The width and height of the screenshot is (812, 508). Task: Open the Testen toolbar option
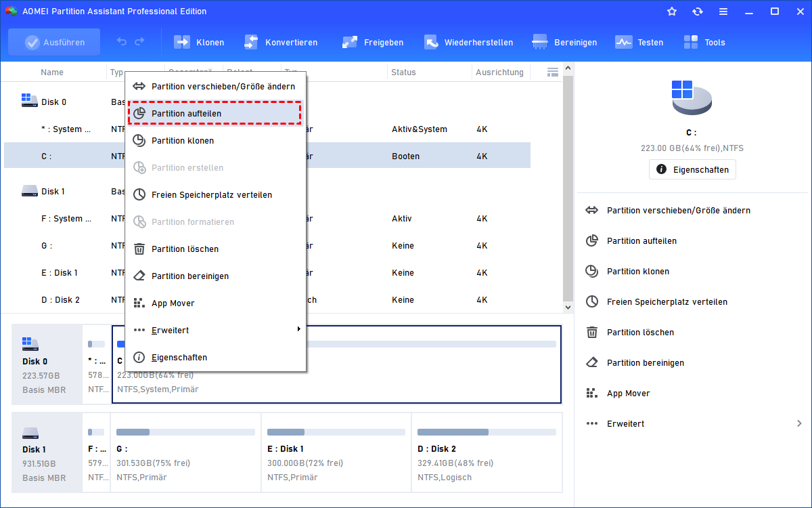coord(639,42)
